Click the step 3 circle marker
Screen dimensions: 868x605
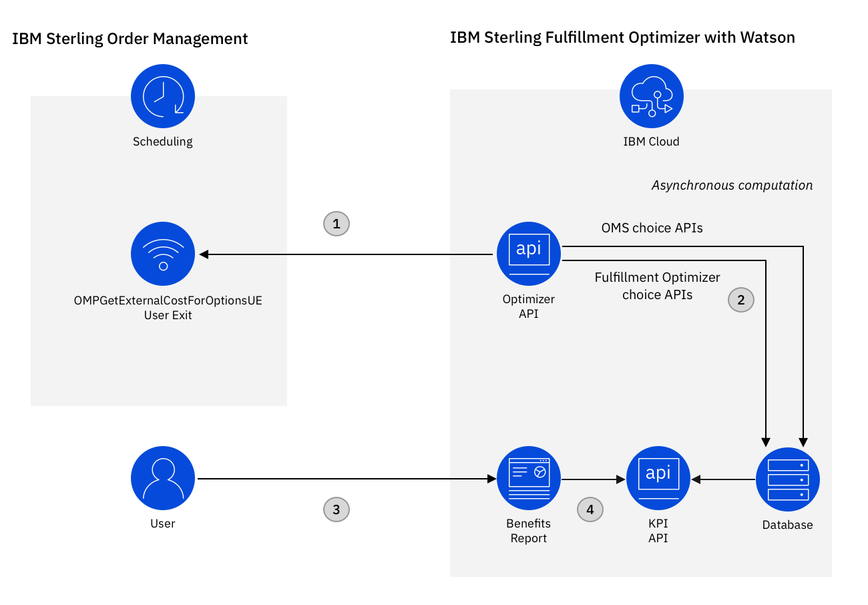[337, 510]
